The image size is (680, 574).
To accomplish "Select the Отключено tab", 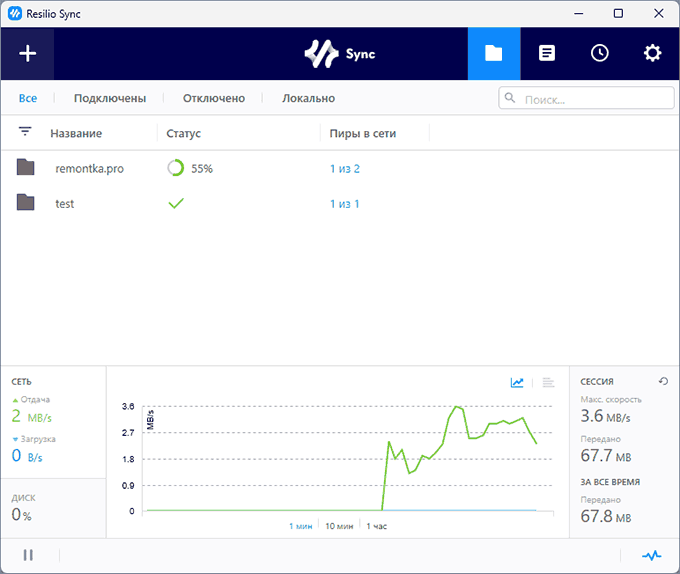I will pyautogui.click(x=214, y=98).
